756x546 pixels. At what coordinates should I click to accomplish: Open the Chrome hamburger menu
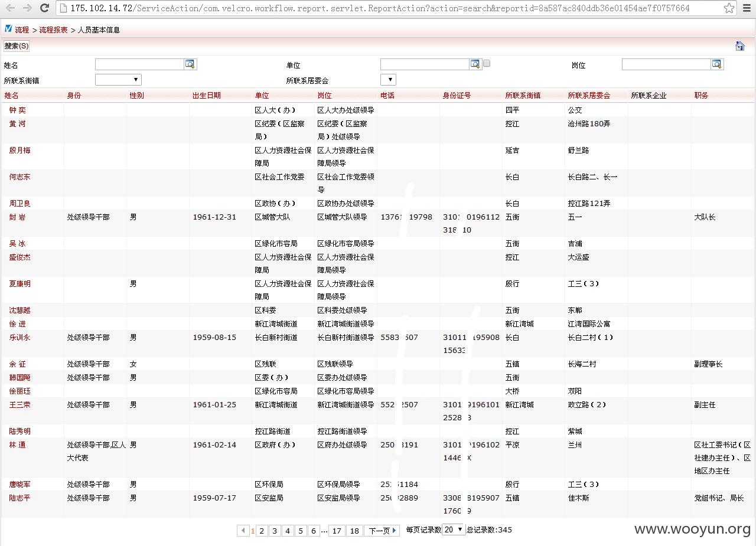tap(747, 8)
